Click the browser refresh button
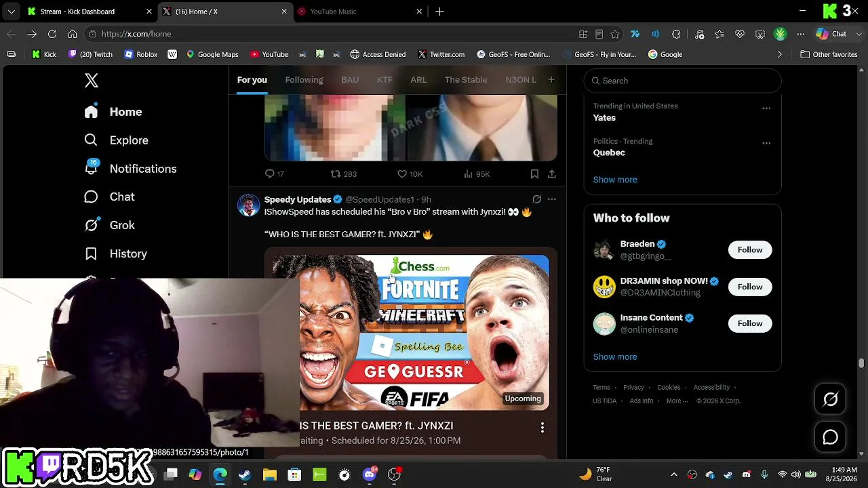 (x=52, y=34)
